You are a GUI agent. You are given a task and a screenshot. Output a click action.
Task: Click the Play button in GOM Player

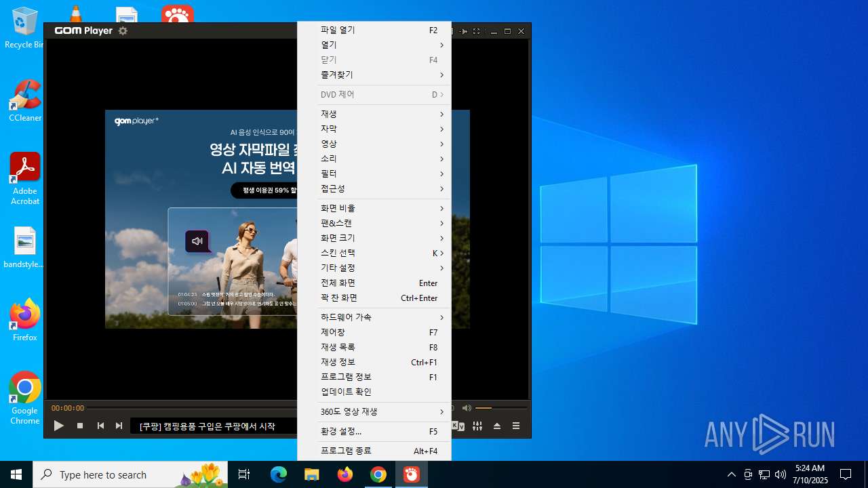[59, 426]
